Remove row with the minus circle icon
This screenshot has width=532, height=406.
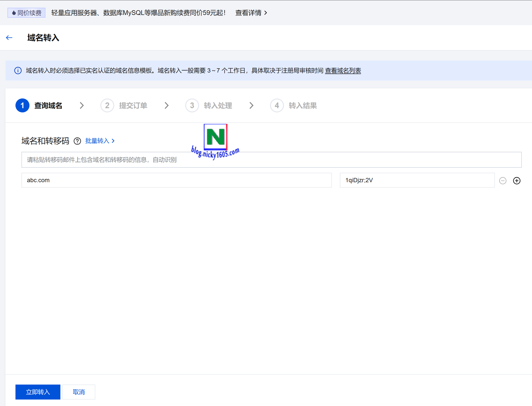tap(503, 180)
